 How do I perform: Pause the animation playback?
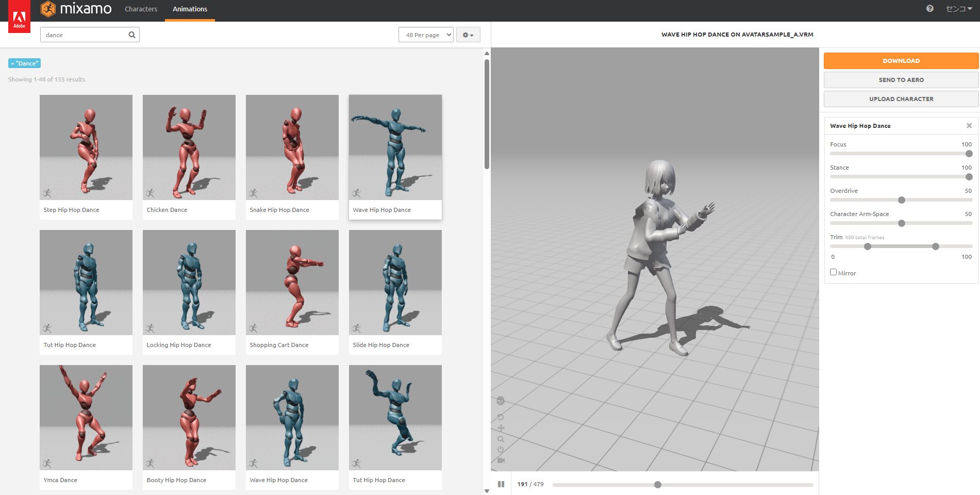pos(501,484)
